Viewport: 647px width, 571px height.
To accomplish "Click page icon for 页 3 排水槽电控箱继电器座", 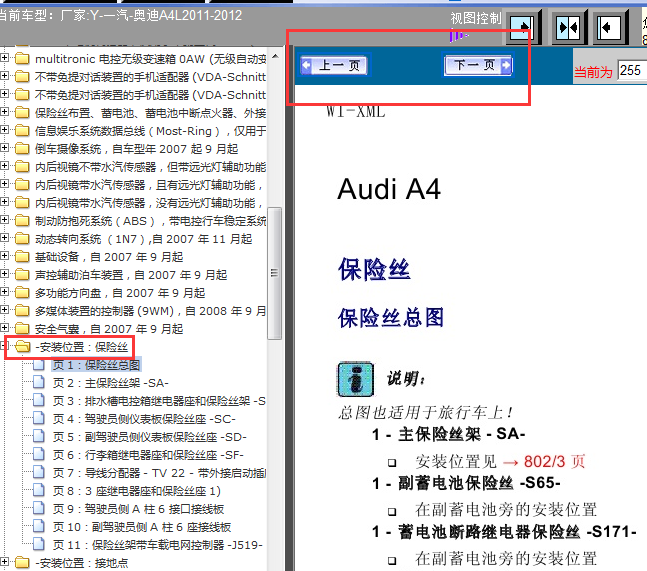I will (x=39, y=401).
